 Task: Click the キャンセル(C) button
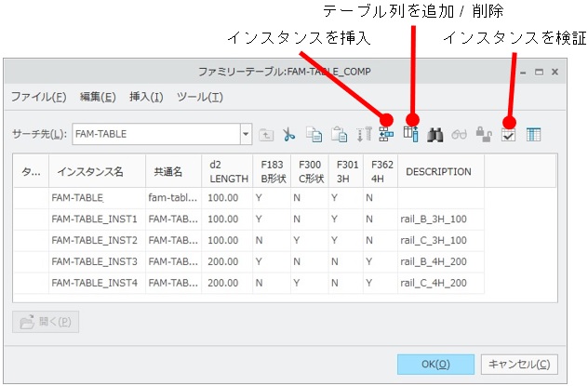[519, 365]
